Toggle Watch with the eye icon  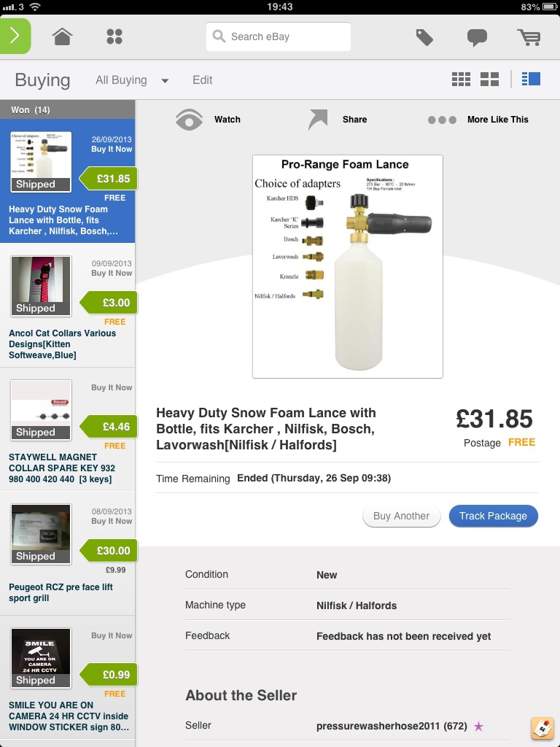coord(189,120)
